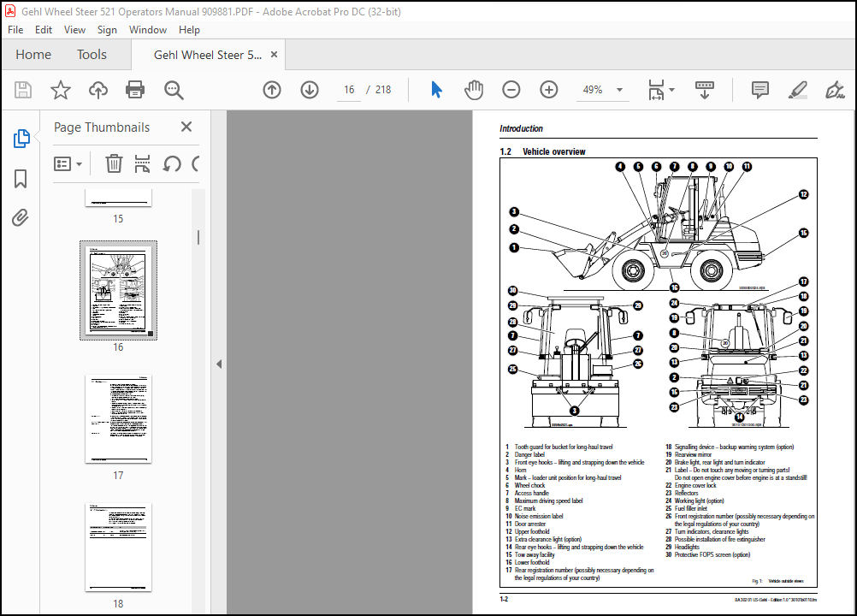Open the Attachments paperclip panel

click(21, 217)
